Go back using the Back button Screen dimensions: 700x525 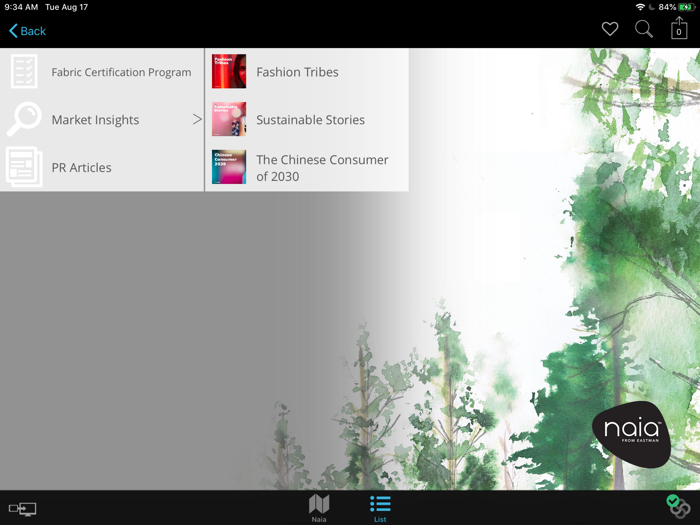pyautogui.click(x=27, y=31)
